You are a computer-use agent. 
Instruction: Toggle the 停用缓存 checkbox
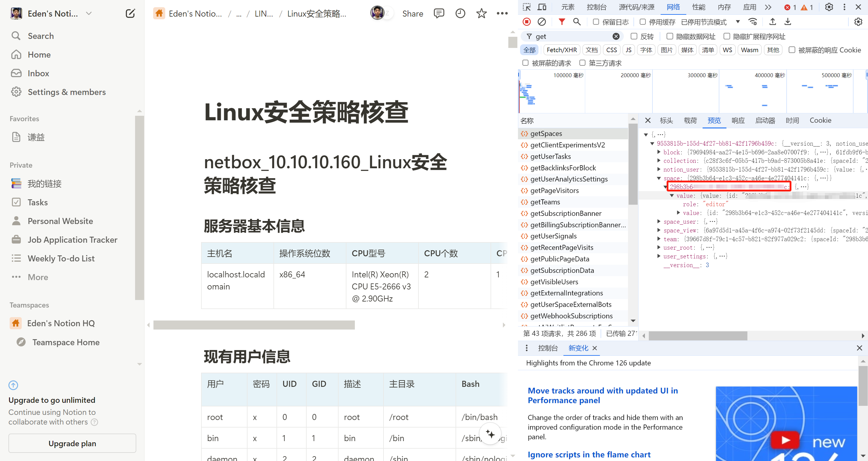[x=642, y=22]
